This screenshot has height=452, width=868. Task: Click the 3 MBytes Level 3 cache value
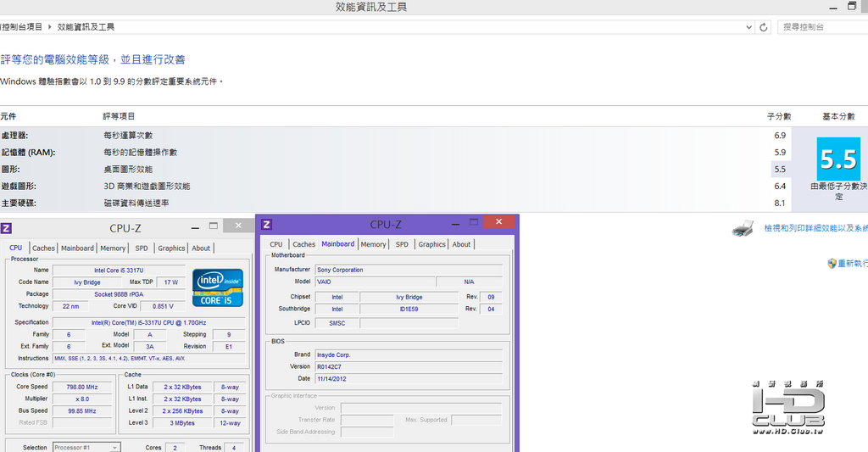182,423
